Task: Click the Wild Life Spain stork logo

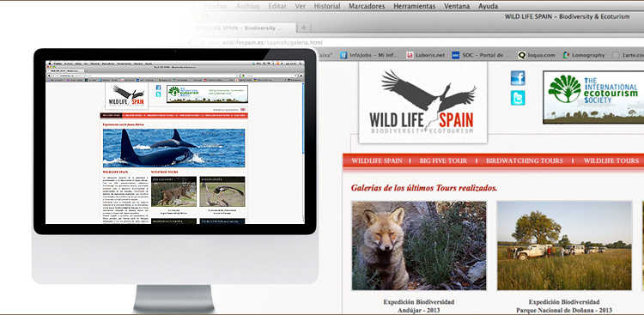Action: (422, 102)
